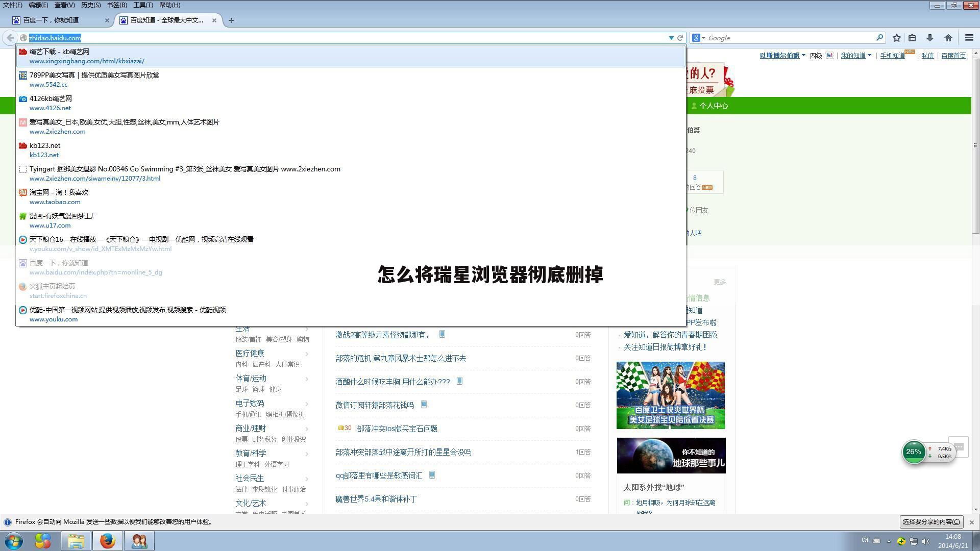Click the mobile icon beside qq部落 question
Screen dimensions: 980x551
click(432, 475)
